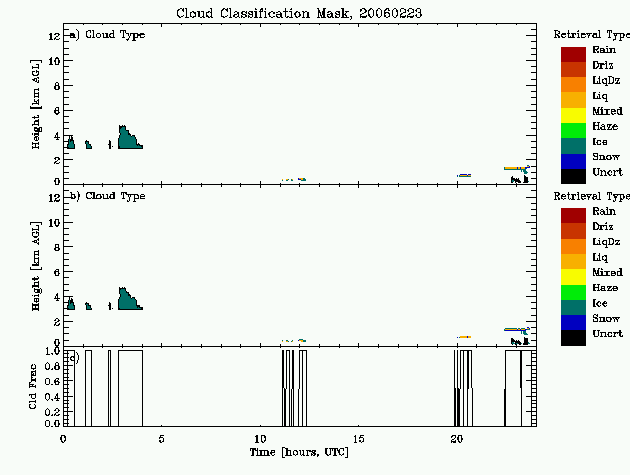Screen dimensions: 630x475
Task: Click the Rain swatch in the upper legend
Action: [573, 54]
